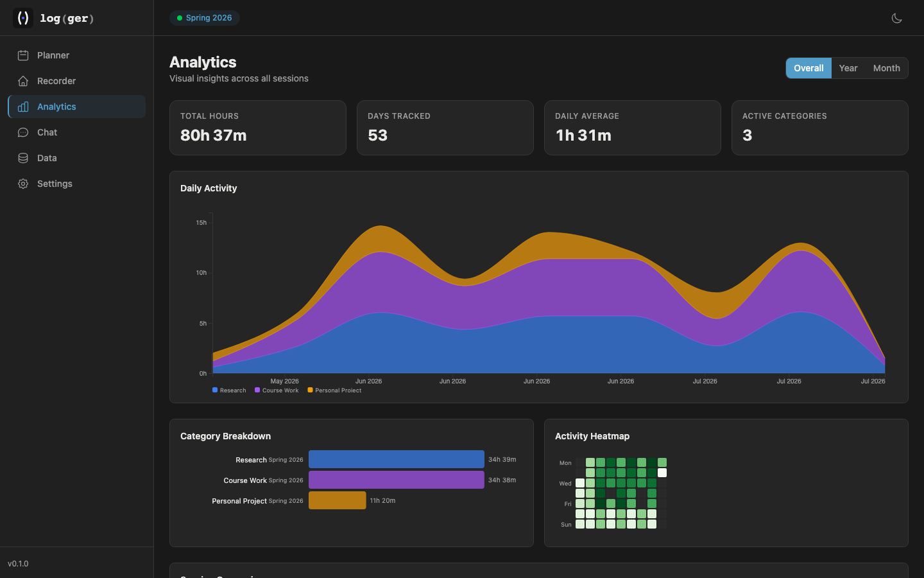The width and height of the screenshot is (924, 578).
Task: Open the Chat section
Action: 77,132
